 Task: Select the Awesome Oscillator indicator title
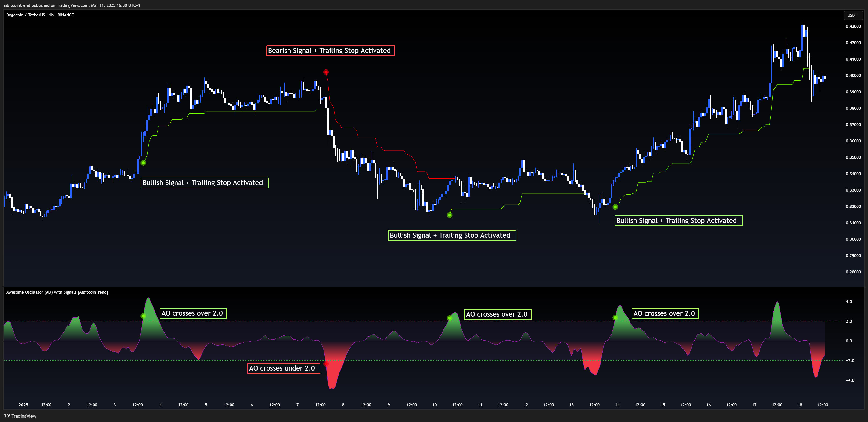[57, 292]
